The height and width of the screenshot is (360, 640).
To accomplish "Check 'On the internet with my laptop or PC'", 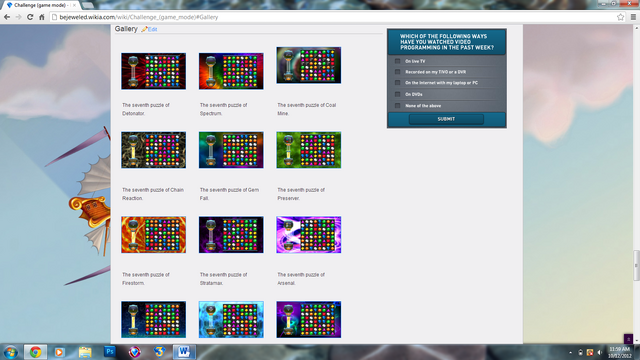I will [397, 82].
